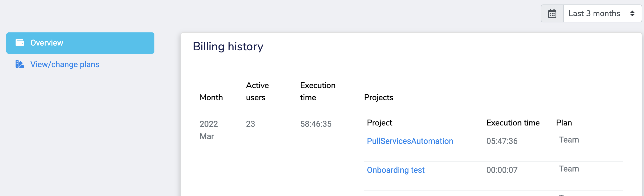The height and width of the screenshot is (196, 644).
Task: Open the Last 3 months dropdown
Action: pyautogui.click(x=602, y=13)
